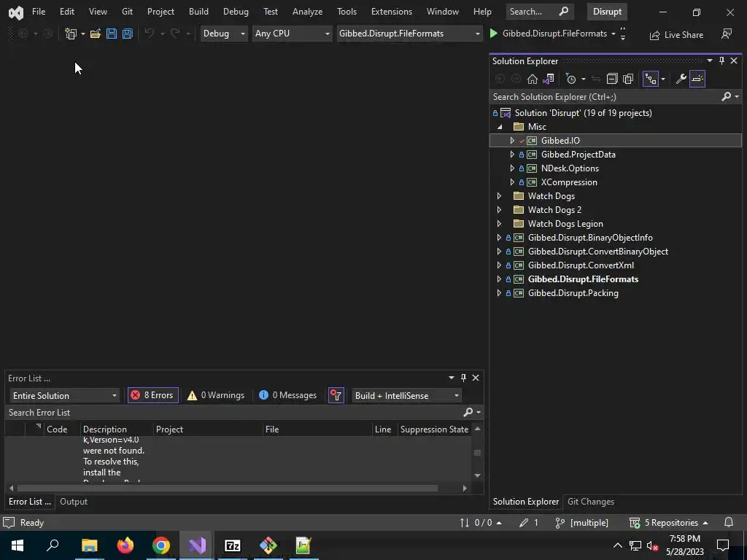
Task: Click the Save All icon
Action: pyautogui.click(x=127, y=34)
